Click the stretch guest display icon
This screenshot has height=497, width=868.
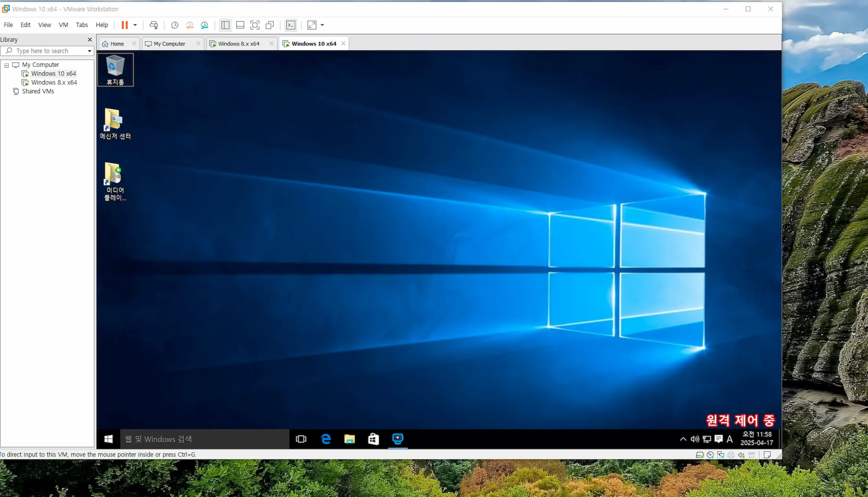point(312,25)
